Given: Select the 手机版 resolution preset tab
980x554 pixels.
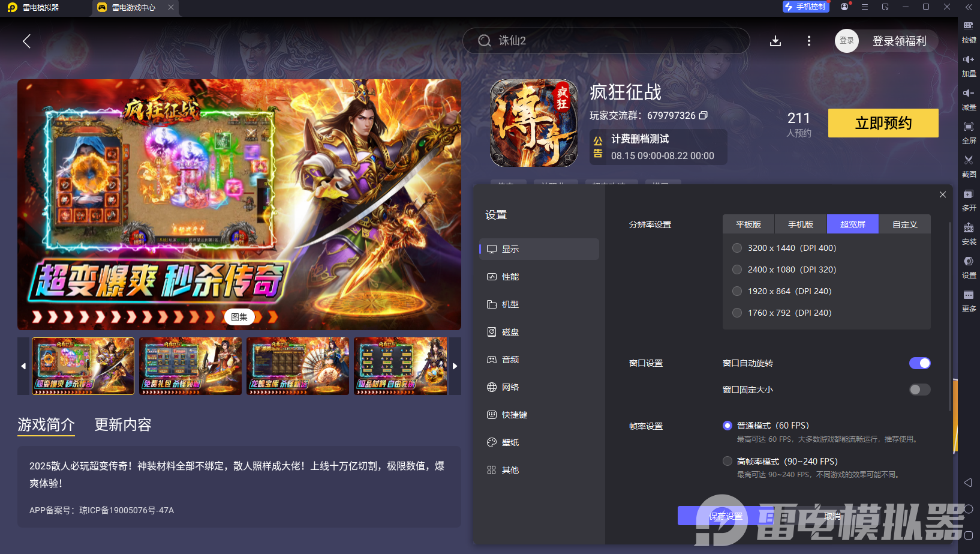Looking at the screenshot, I should (x=801, y=224).
